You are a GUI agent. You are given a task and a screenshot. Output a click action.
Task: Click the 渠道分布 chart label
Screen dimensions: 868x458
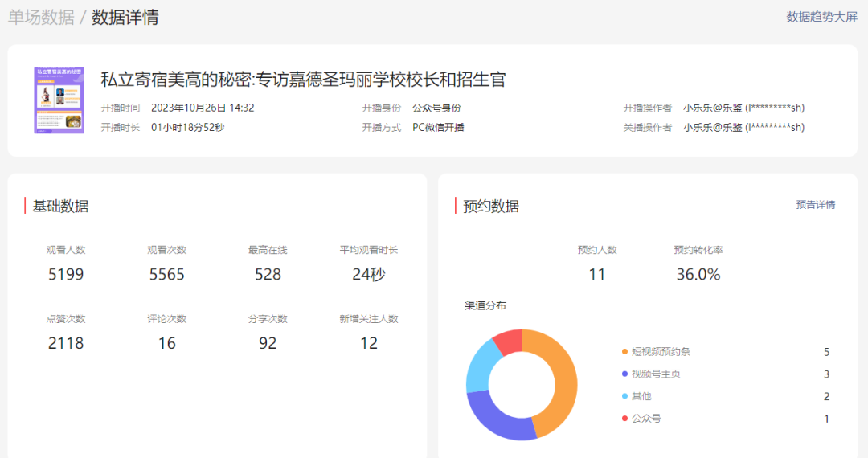coord(485,305)
